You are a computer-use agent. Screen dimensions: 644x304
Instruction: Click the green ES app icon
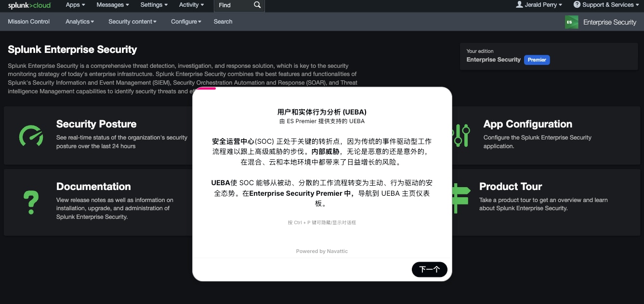coord(571,22)
